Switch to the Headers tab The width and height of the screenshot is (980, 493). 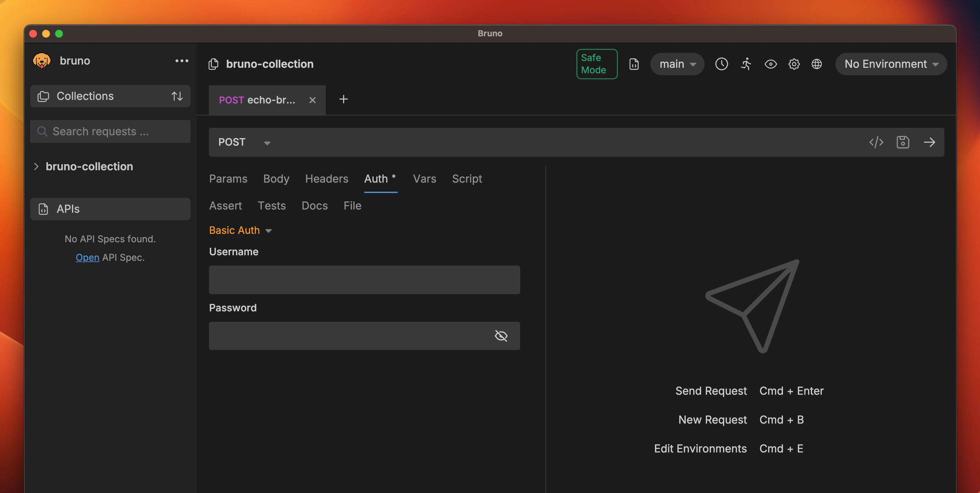coord(326,178)
